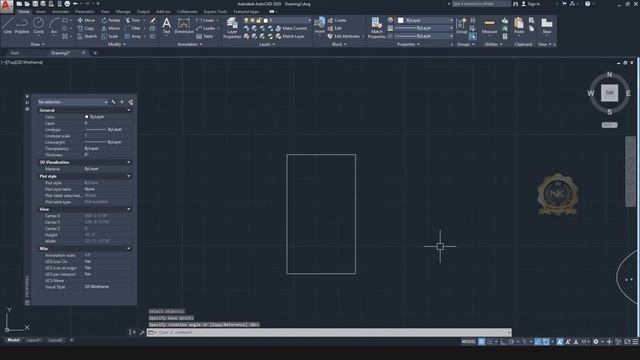Click MODEL button in status bar

click(469, 342)
